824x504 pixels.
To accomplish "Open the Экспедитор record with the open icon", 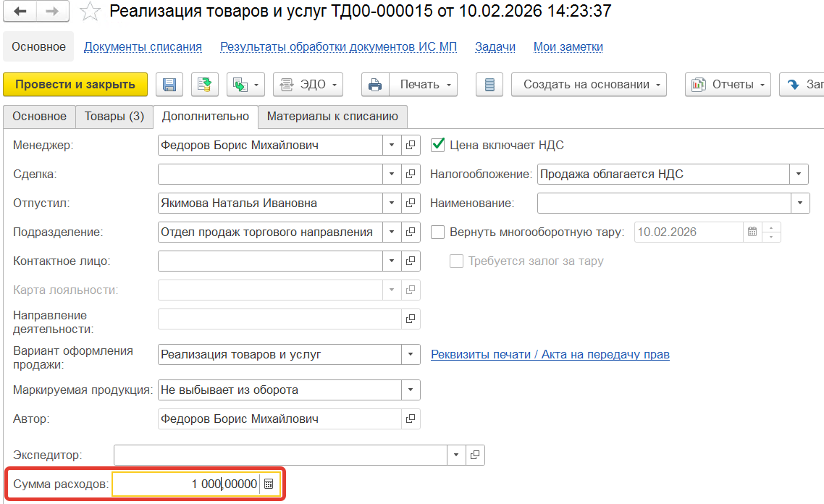I will point(475,455).
